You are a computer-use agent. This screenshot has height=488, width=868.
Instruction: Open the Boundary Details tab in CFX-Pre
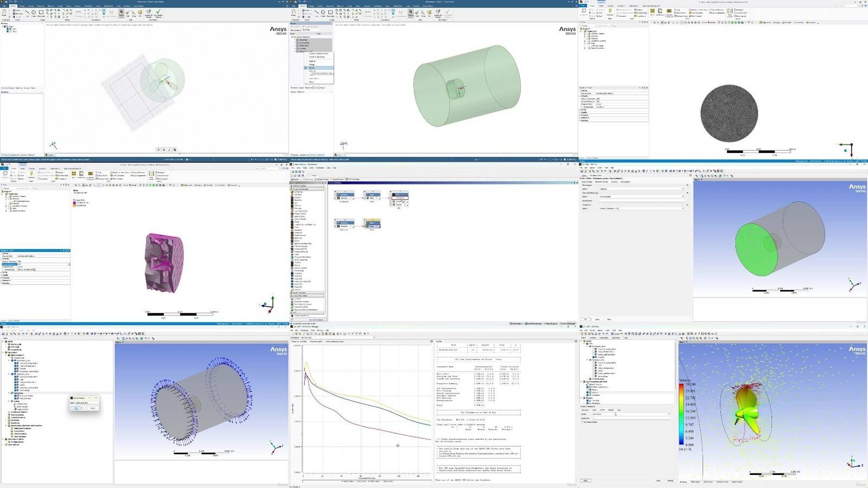[x=602, y=182]
